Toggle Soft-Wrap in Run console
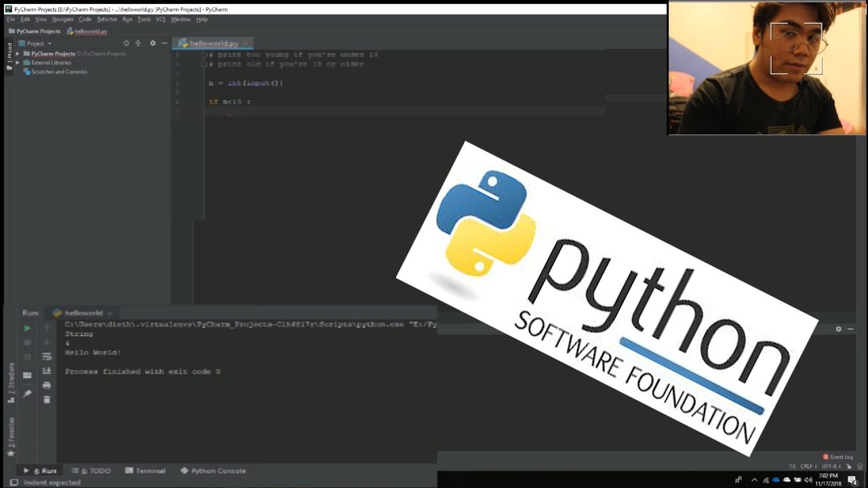868x488 pixels. (47, 357)
